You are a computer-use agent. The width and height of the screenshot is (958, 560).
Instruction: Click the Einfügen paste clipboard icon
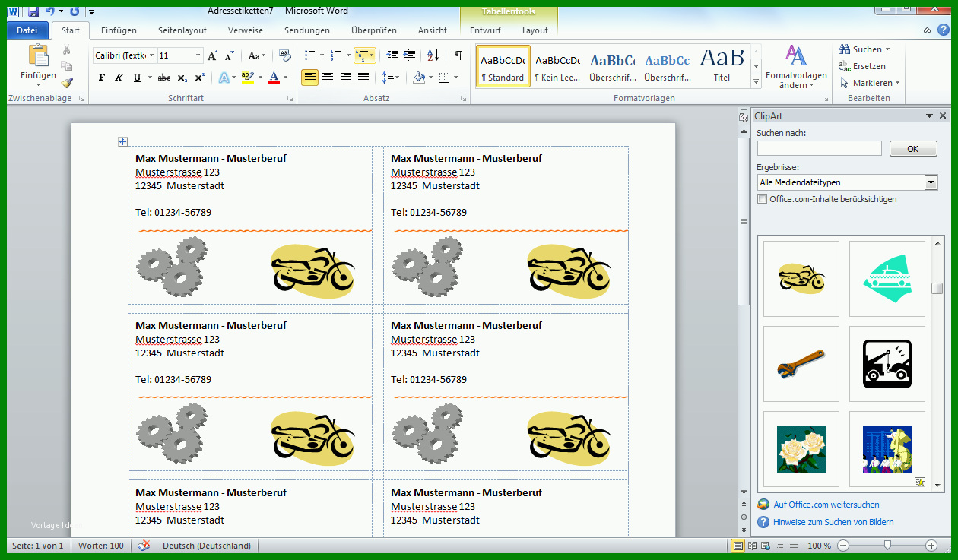pyautogui.click(x=38, y=55)
